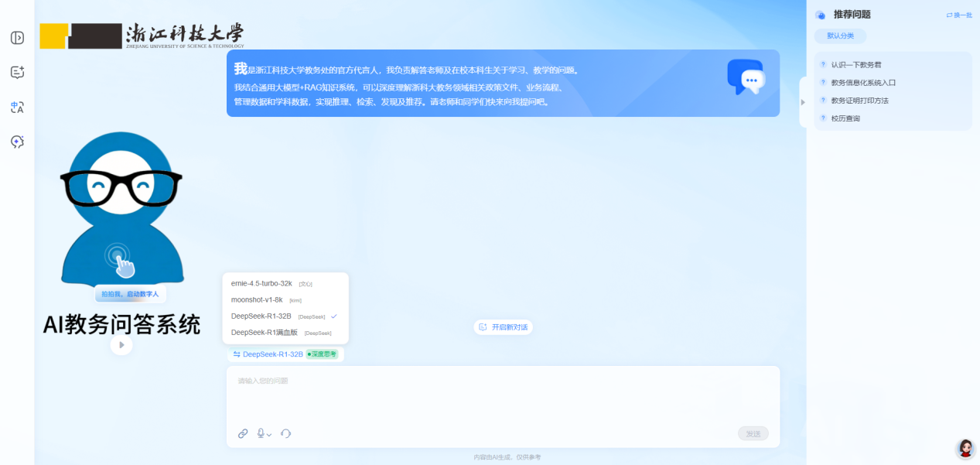
Task: Click the headset customer service icon
Action: [x=285, y=433]
